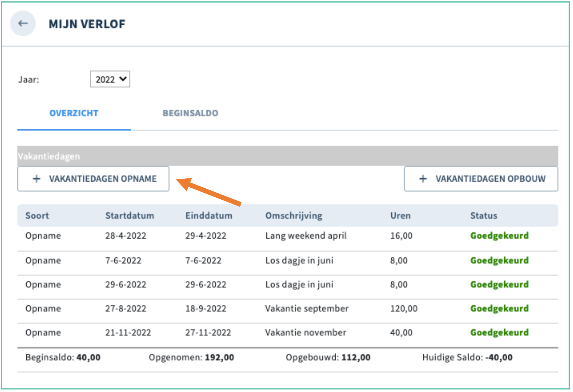
Task: Select the Vakantie september leave entry
Action: [x=307, y=309]
